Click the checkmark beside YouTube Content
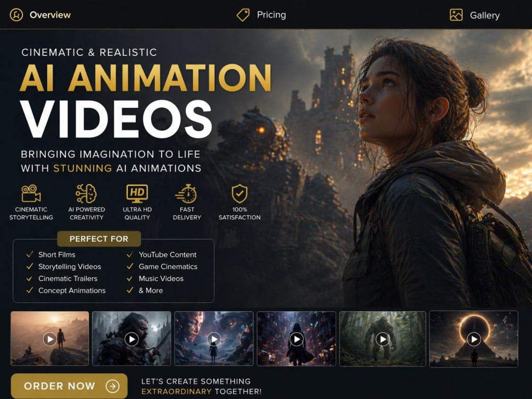Viewport: 532px width, 399px height. pos(130,254)
